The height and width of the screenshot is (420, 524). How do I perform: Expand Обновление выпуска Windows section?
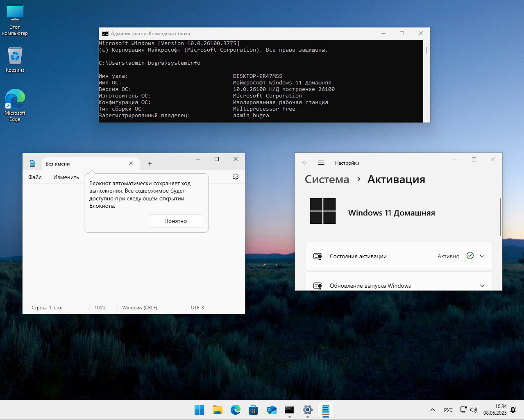(x=482, y=286)
